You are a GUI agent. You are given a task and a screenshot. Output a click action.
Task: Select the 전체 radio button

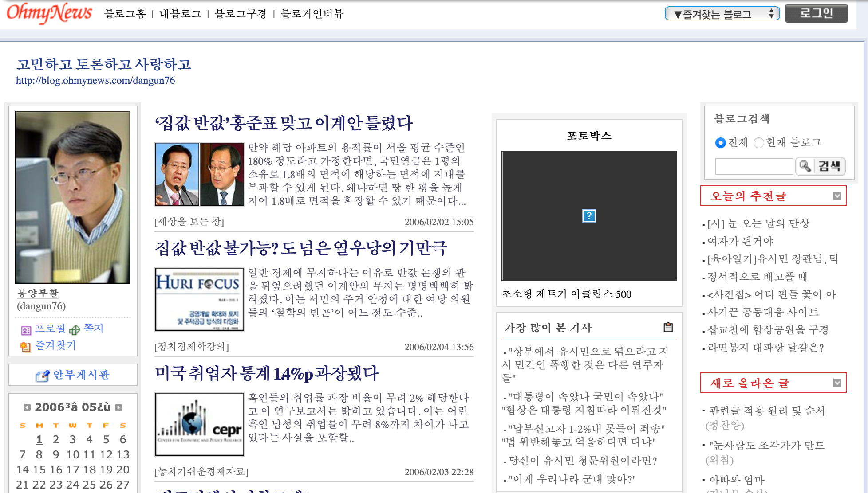click(720, 143)
